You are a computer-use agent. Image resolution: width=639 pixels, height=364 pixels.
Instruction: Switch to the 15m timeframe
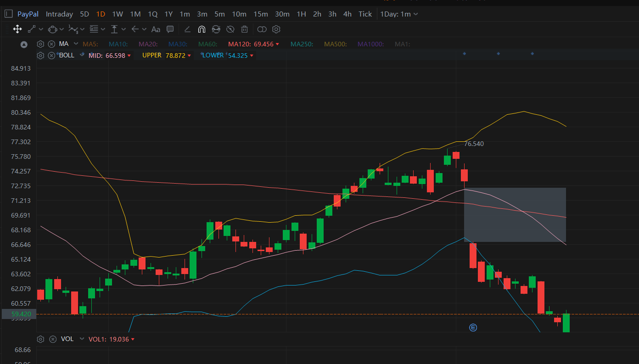260,14
